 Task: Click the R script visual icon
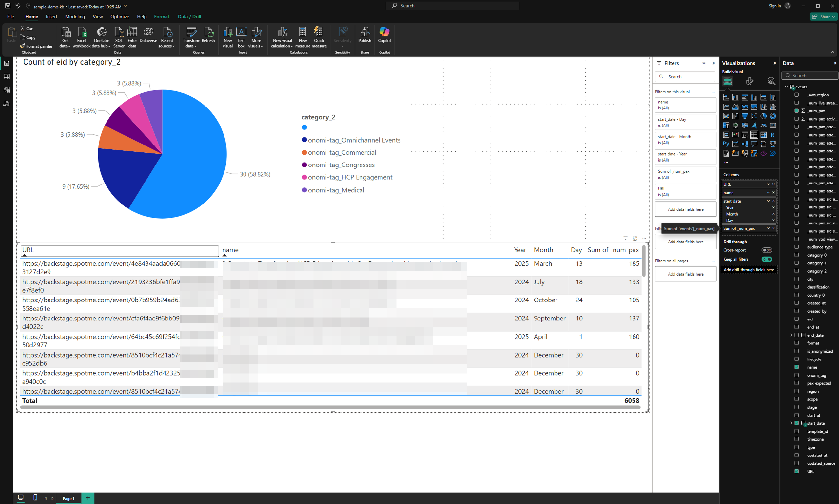773,135
